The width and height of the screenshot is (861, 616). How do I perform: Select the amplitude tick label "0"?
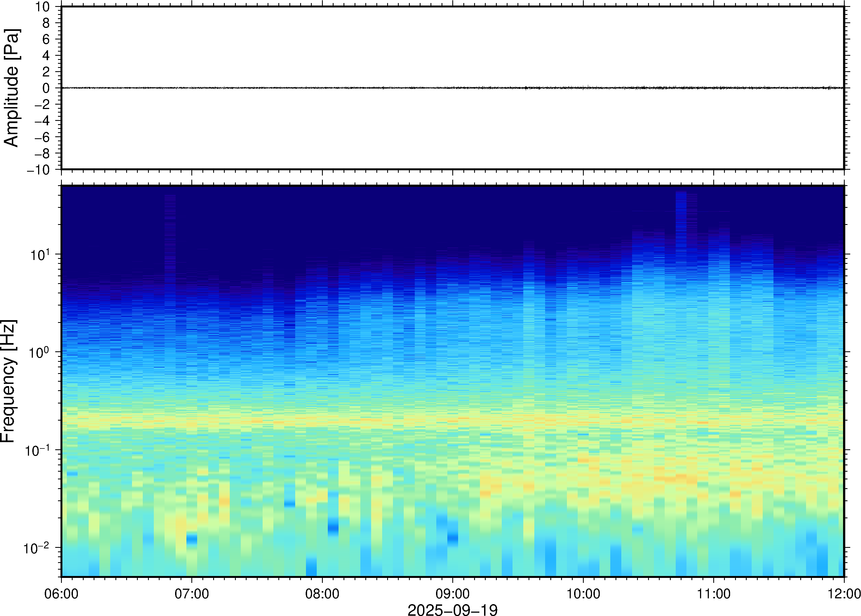coord(46,88)
